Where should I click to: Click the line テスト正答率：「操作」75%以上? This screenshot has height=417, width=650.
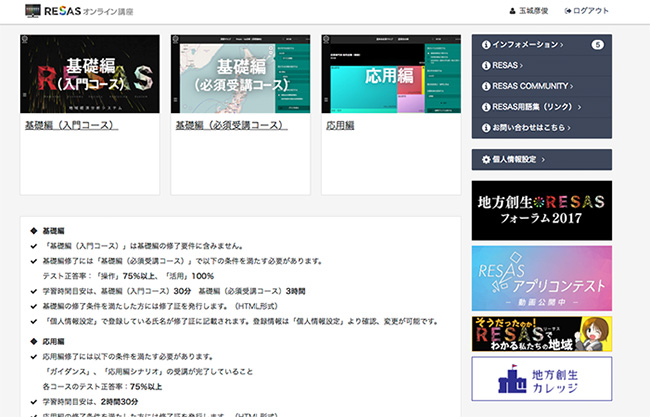point(128,276)
